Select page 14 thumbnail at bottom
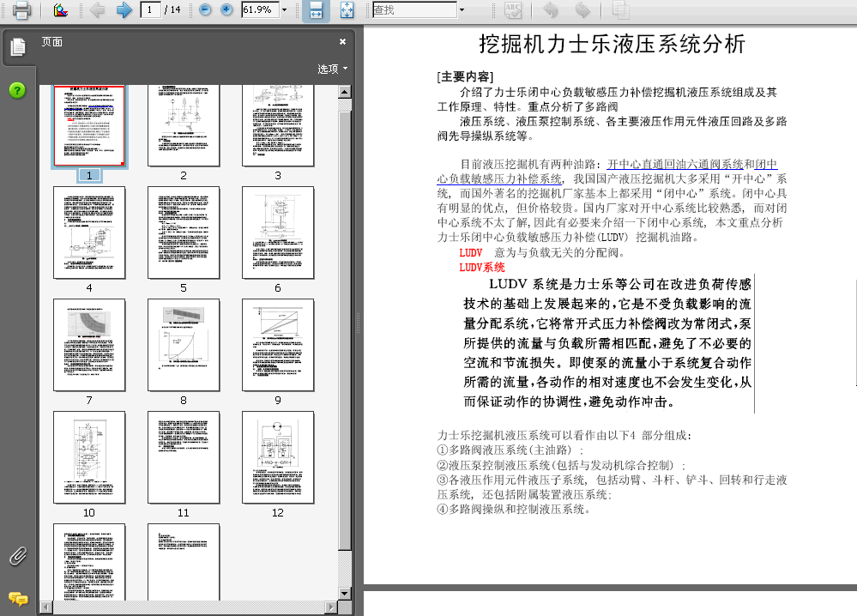This screenshot has width=857, height=616. [184, 562]
